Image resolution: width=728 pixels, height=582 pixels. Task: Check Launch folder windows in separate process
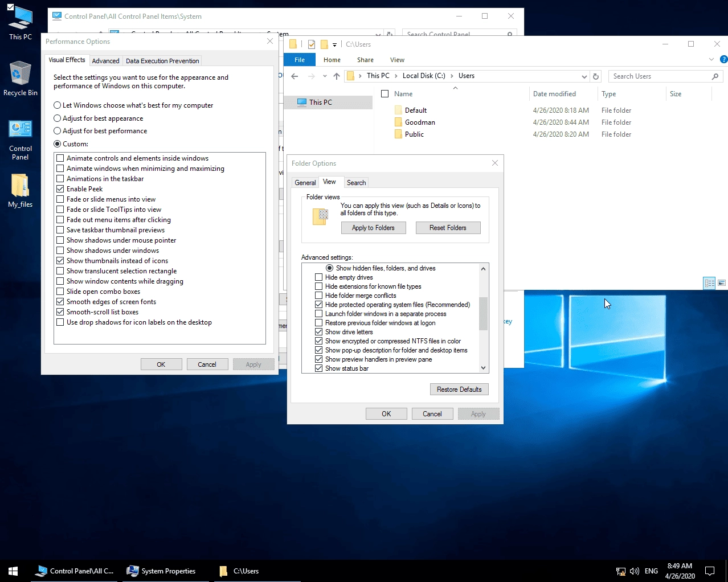318,314
